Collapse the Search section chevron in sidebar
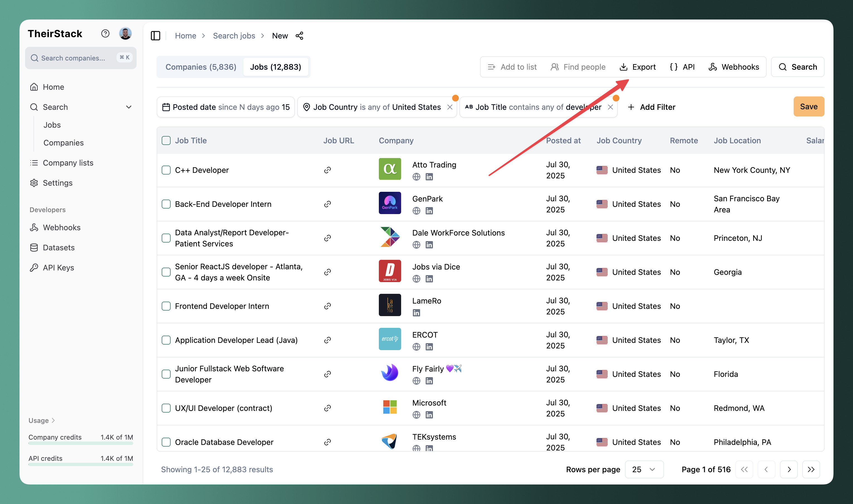This screenshot has width=853, height=504. pos(129,107)
